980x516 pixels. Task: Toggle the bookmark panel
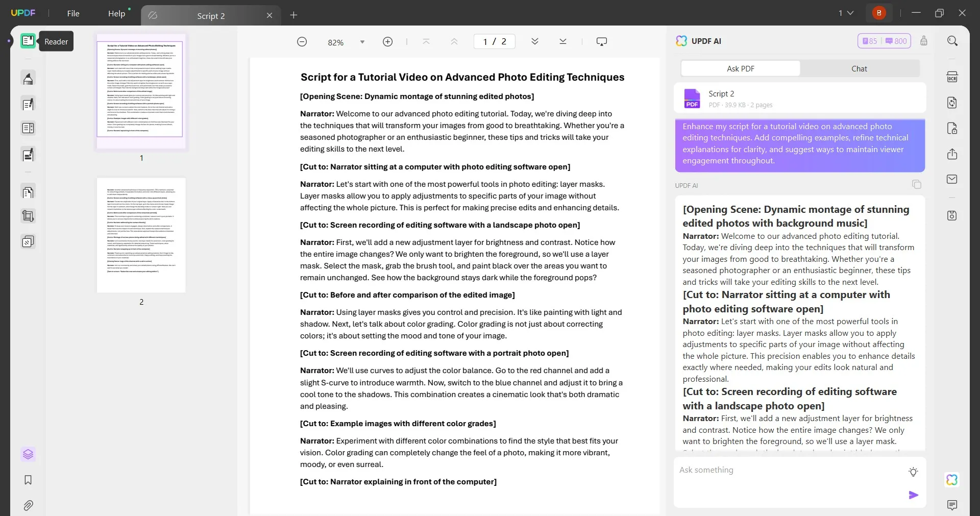tap(28, 480)
